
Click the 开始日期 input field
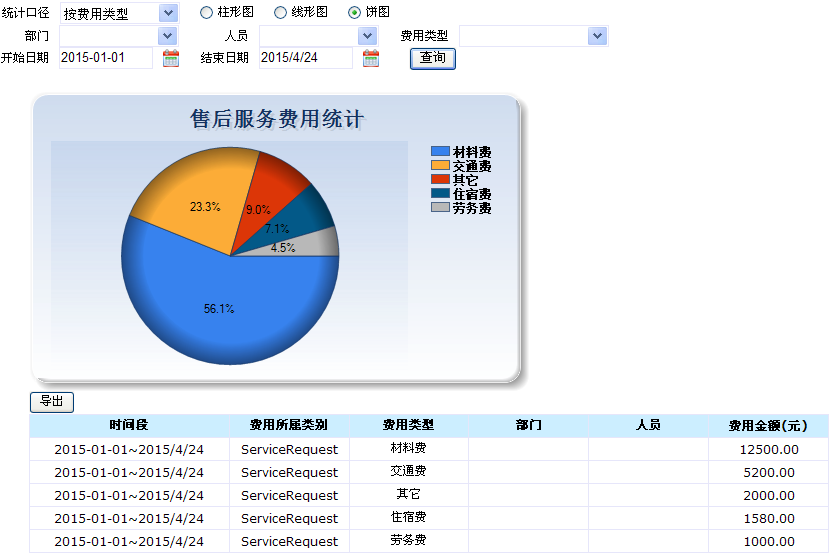pos(105,58)
